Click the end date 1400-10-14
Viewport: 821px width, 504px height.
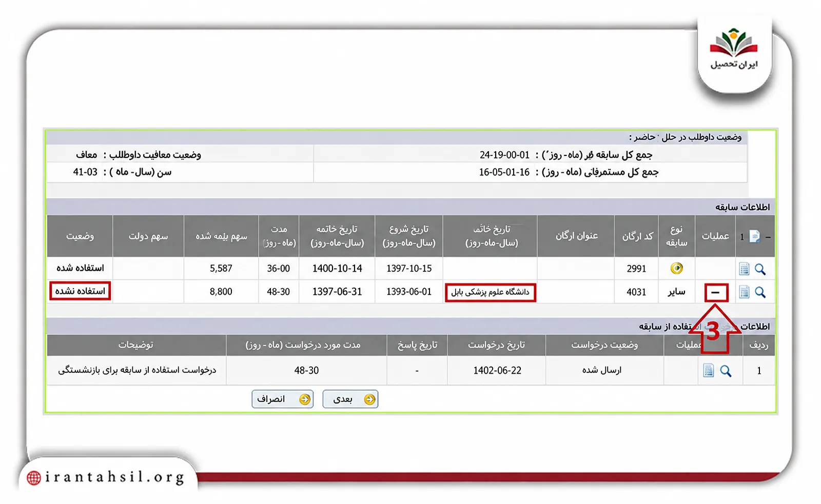tap(337, 268)
